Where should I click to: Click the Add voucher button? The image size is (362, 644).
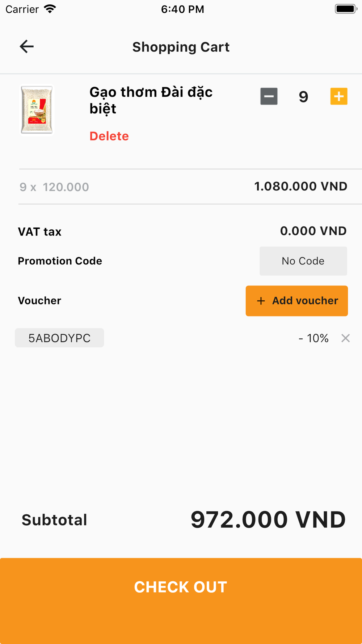[x=296, y=301]
